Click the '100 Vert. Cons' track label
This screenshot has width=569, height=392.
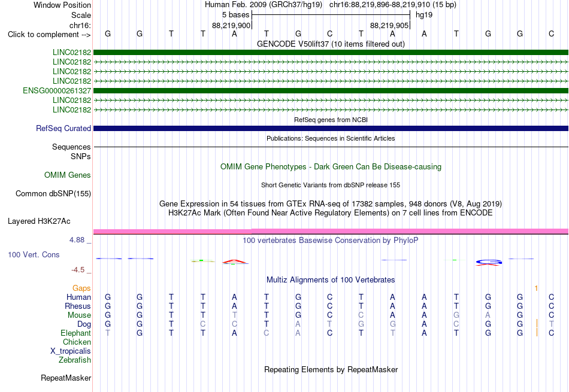point(34,254)
